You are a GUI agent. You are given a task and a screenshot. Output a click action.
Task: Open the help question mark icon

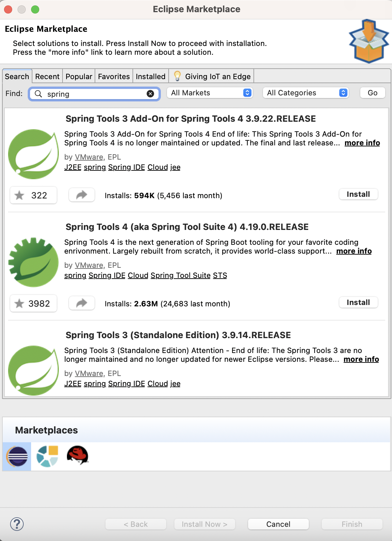17,524
